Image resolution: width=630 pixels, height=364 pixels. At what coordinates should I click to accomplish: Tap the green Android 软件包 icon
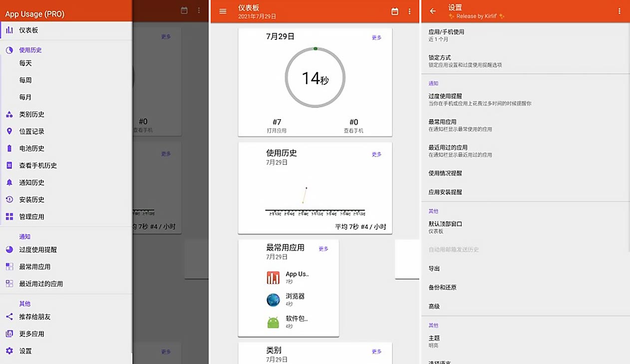click(x=273, y=323)
